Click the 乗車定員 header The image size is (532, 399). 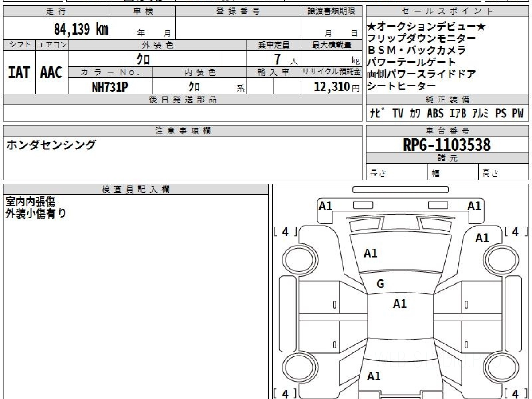[x=274, y=45]
